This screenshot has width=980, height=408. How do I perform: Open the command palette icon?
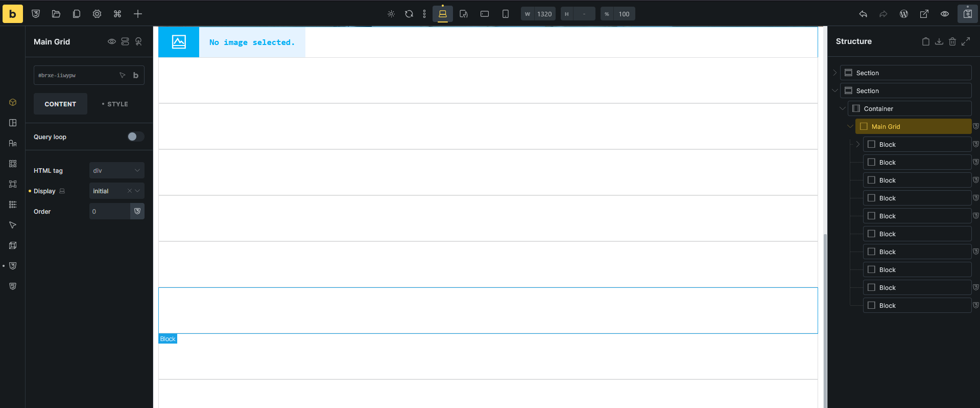tap(117, 14)
